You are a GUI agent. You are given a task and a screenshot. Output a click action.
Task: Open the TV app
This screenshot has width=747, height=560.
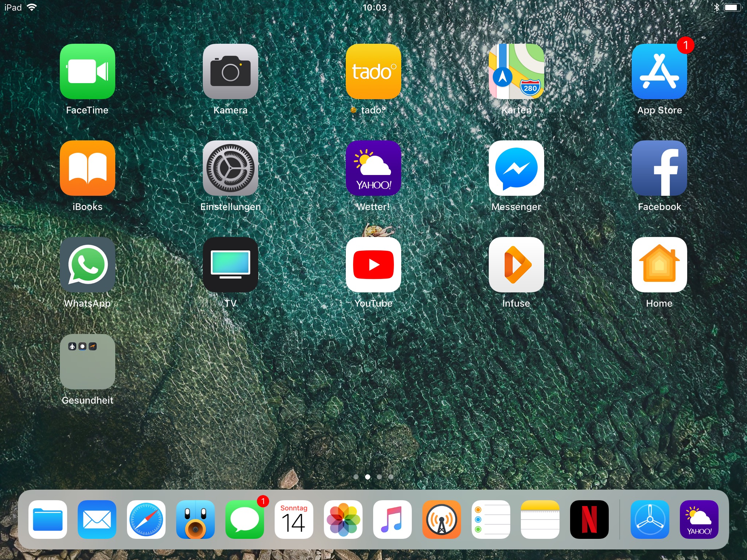[231, 265]
